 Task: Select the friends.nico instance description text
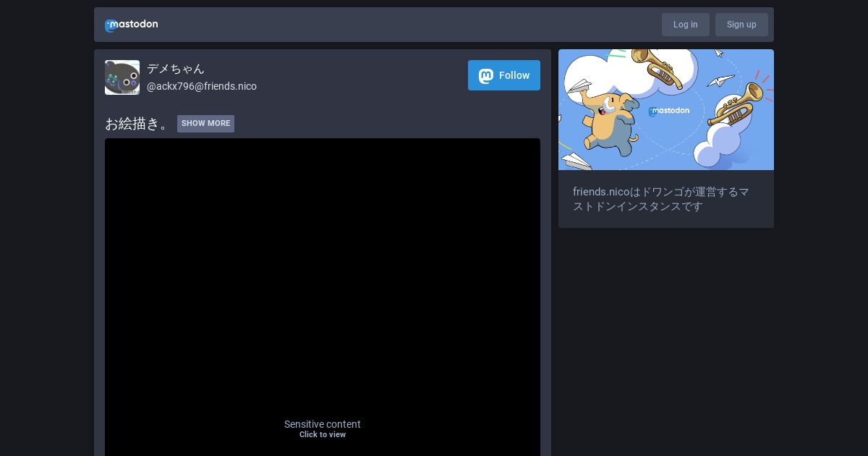tap(661, 199)
